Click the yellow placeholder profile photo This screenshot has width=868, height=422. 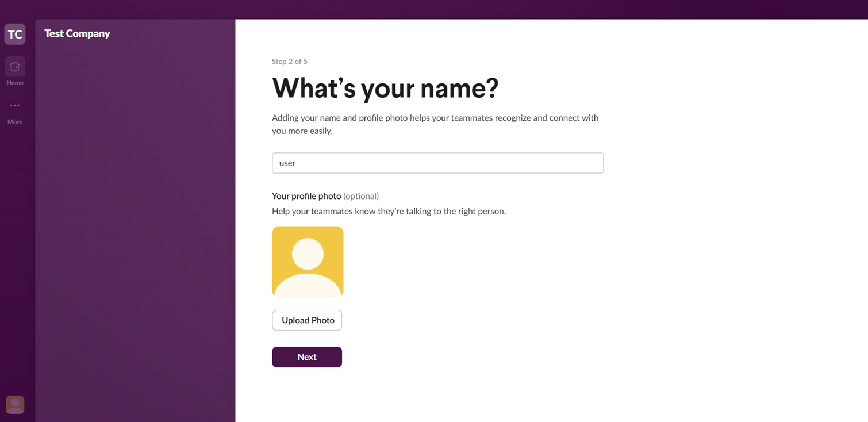coord(308,261)
